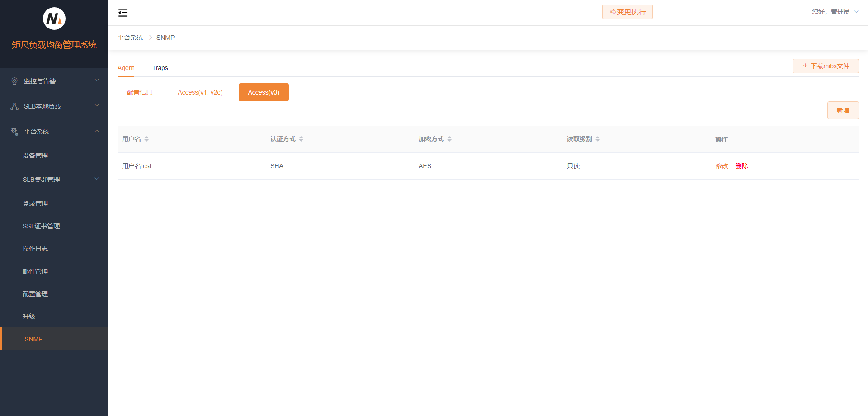Click the download icon in 下载mibs文件 button
Screen dimensions: 868x416
click(805, 66)
